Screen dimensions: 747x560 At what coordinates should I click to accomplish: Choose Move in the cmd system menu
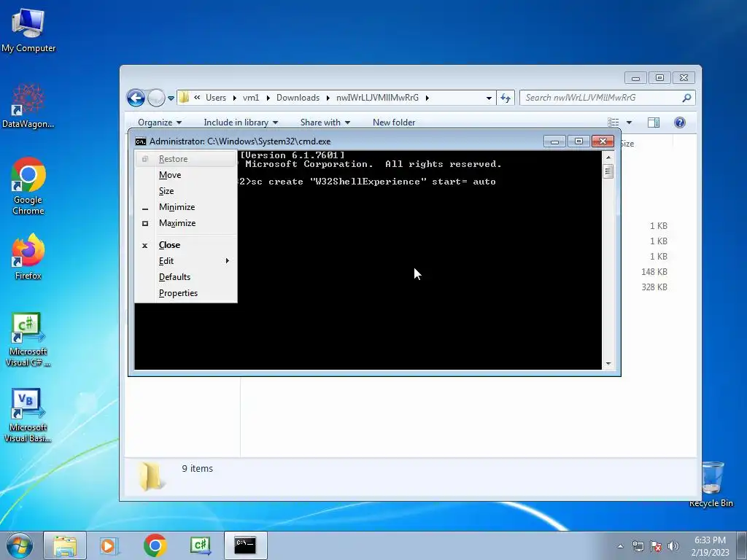coord(186,175)
